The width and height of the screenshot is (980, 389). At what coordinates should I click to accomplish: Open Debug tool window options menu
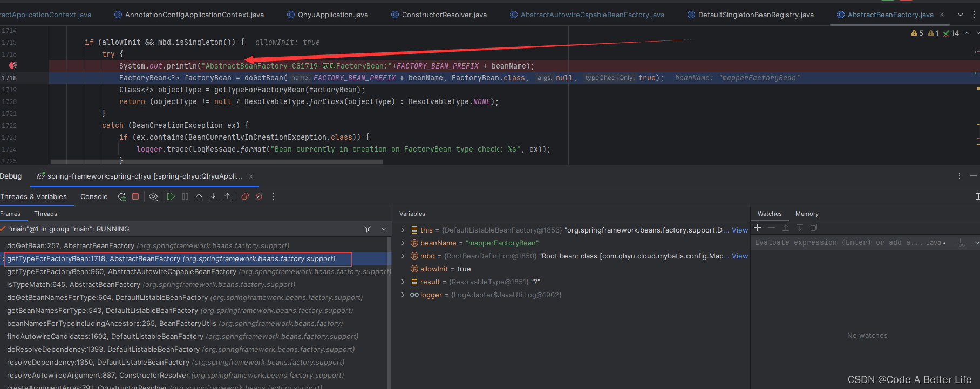959,176
